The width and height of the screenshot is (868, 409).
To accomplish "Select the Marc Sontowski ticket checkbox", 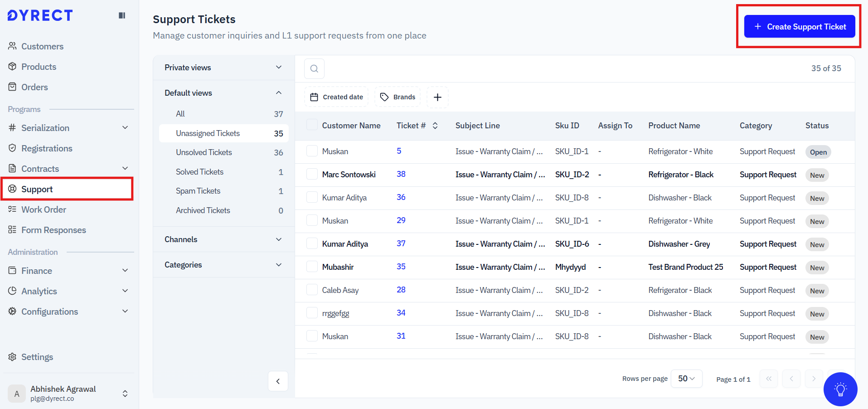I will tap(312, 174).
